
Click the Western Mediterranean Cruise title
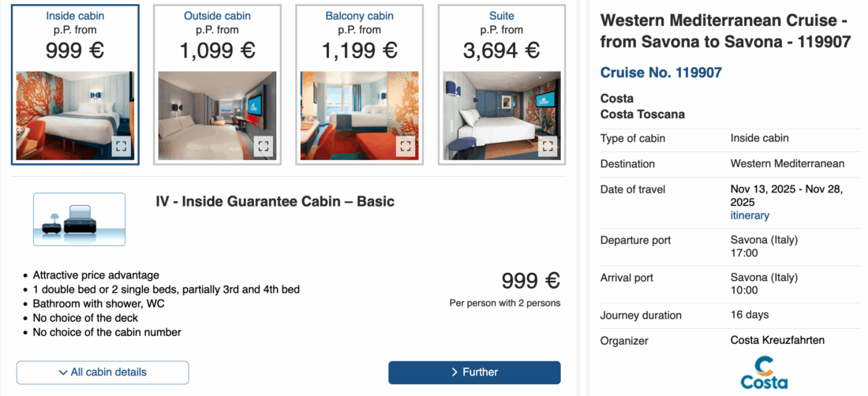[x=725, y=30]
